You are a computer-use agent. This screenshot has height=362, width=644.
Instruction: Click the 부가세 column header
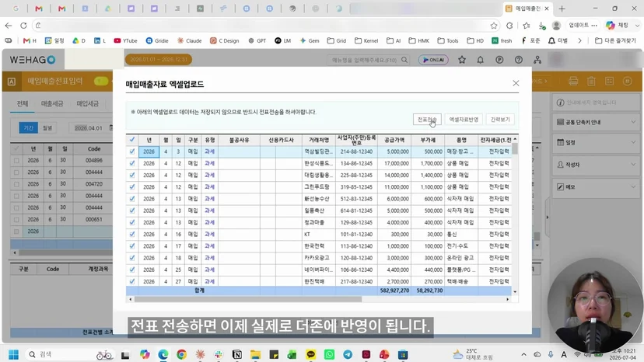pos(428,140)
